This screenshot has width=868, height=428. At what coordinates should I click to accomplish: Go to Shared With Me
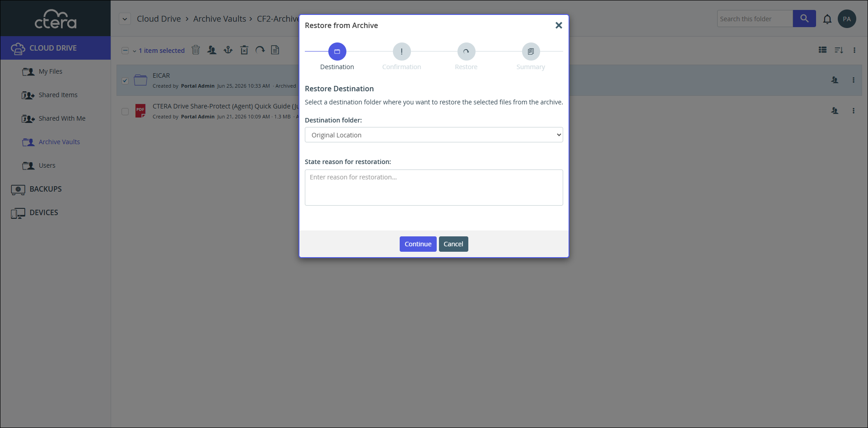[62, 118]
